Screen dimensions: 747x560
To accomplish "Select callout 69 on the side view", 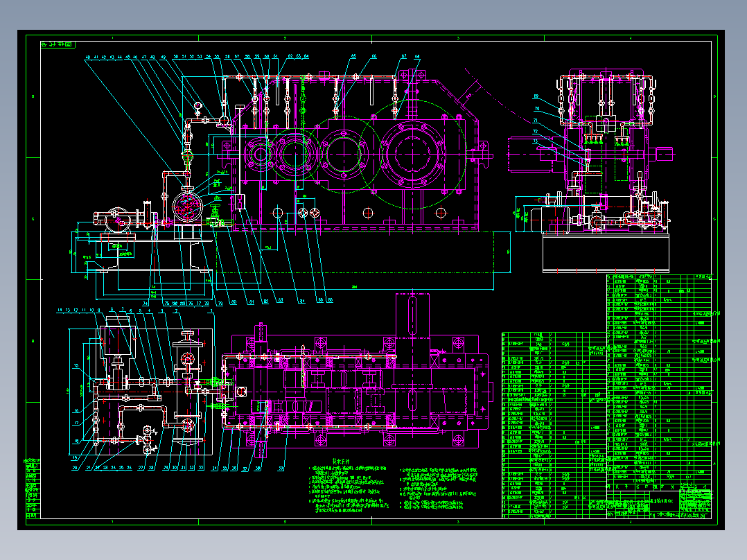I will (x=536, y=96).
